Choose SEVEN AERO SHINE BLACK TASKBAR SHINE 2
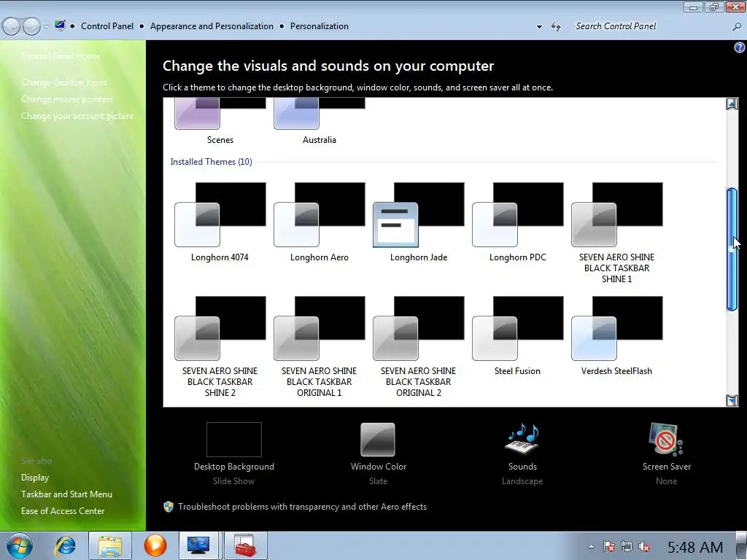Screen dimensions: 747x560 220,346
